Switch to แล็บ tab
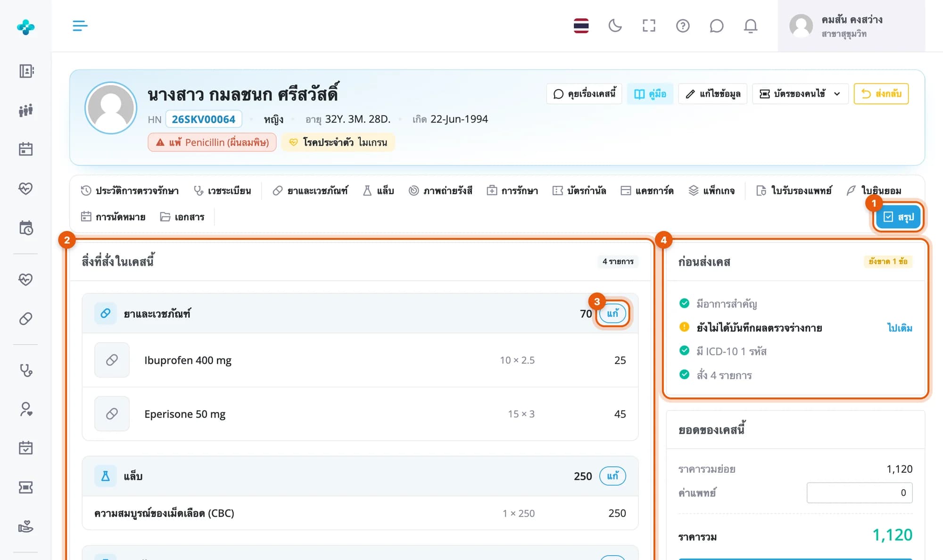Screen dimensions: 943x560 pyautogui.click(x=379, y=190)
